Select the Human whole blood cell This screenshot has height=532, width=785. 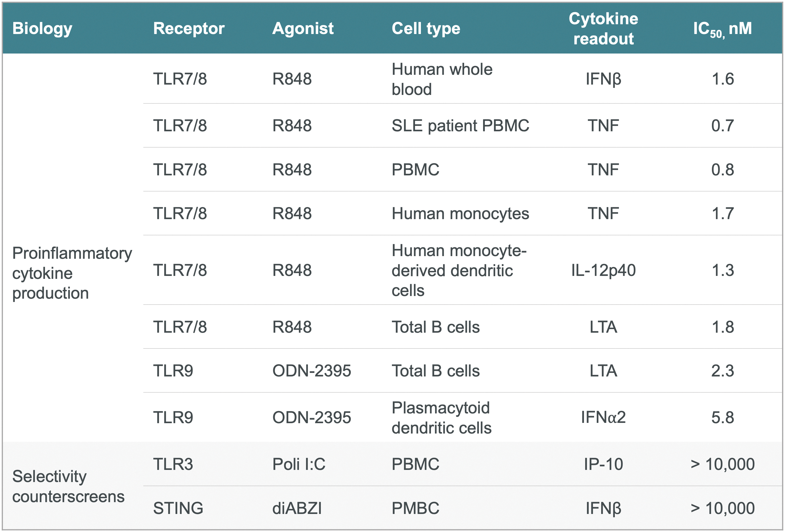(x=442, y=79)
